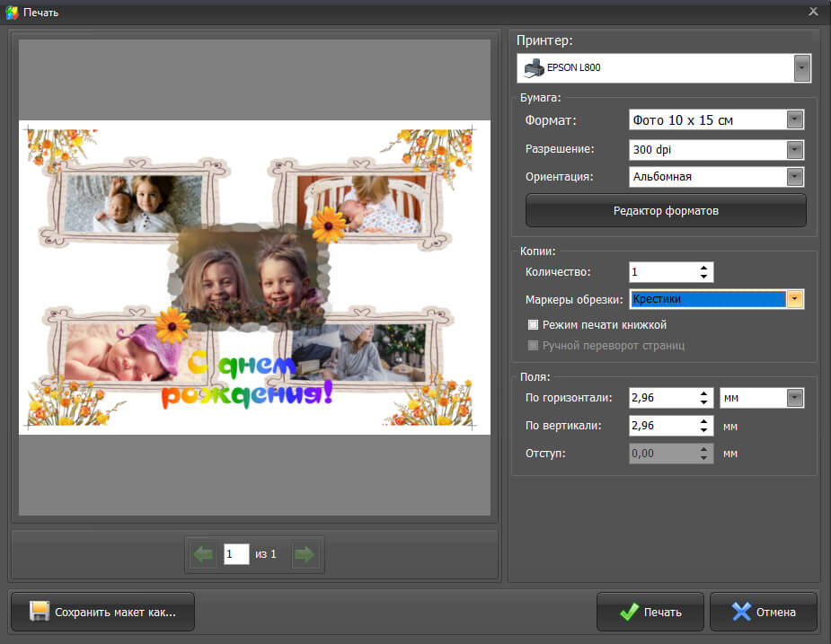The height and width of the screenshot is (644, 831).
Task: Toggle manual page flip checkbox
Action: pyautogui.click(x=534, y=346)
